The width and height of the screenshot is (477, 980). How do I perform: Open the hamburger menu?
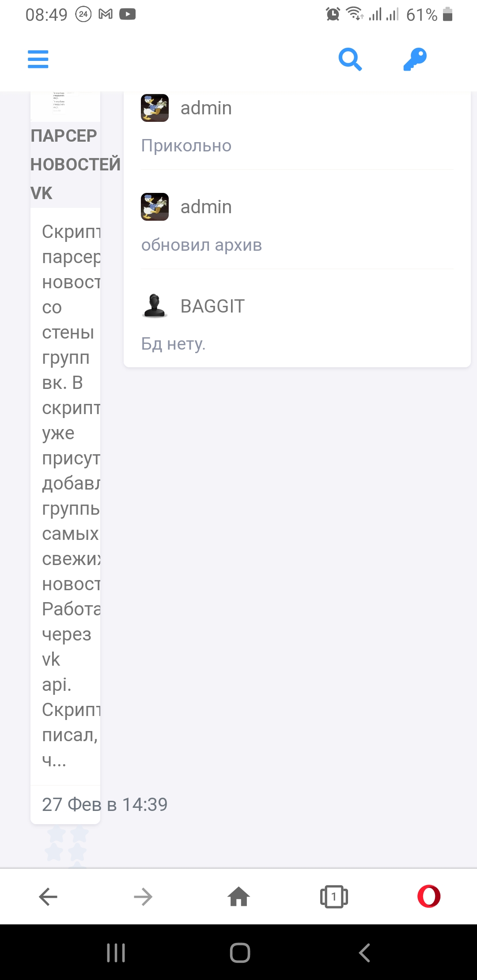click(38, 59)
